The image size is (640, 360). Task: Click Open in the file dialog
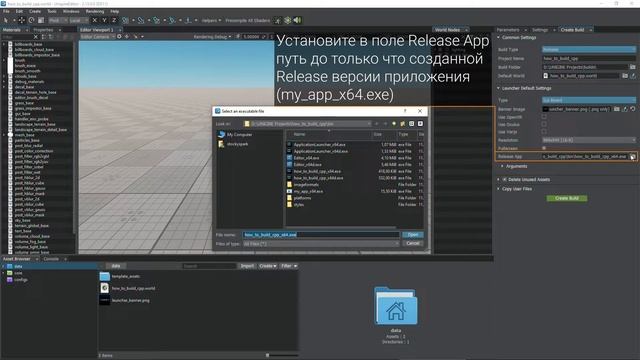click(x=413, y=235)
